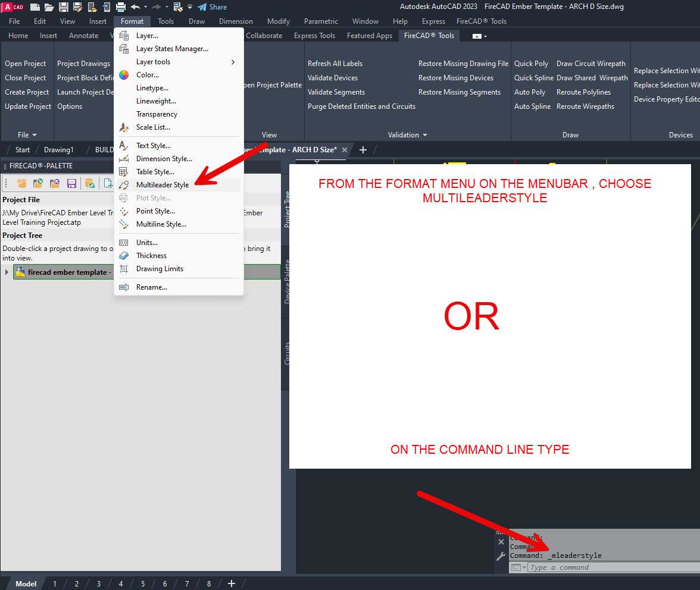The image size is (700, 590).
Task: Open the Undo history dropdown arrow
Action: [145, 7]
